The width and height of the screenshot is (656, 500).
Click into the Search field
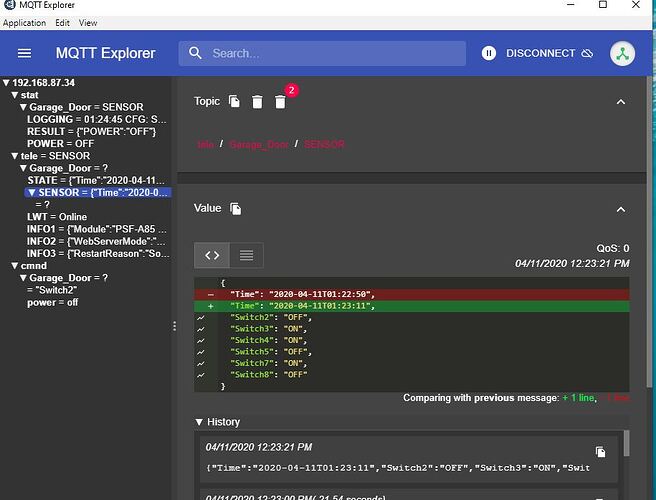click(x=322, y=53)
